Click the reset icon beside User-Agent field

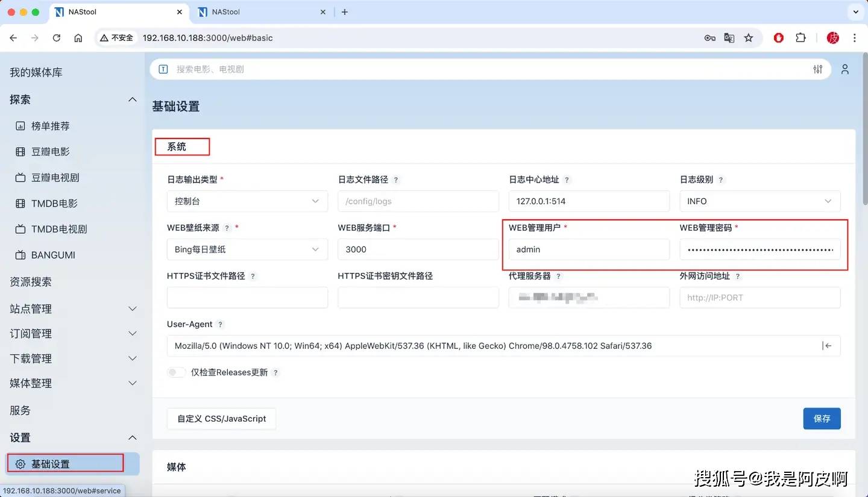pos(828,346)
